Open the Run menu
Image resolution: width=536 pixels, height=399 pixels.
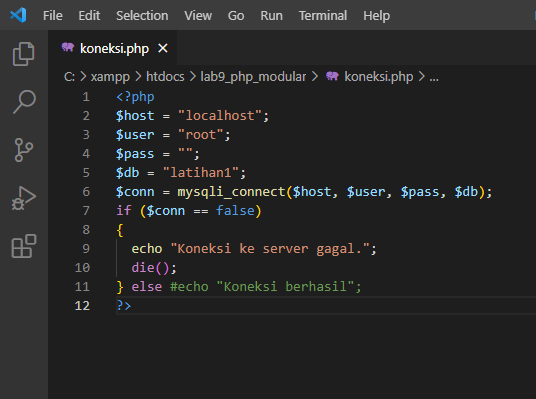click(x=271, y=15)
